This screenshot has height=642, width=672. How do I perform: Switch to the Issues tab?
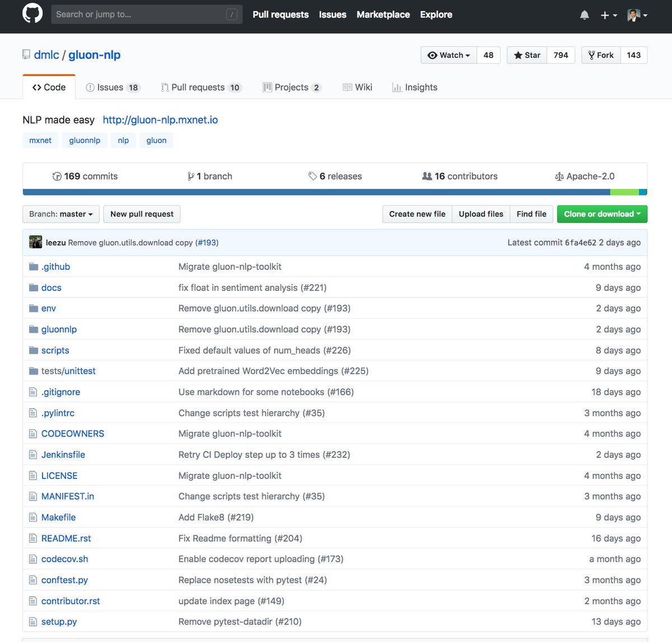coord(112,87)
